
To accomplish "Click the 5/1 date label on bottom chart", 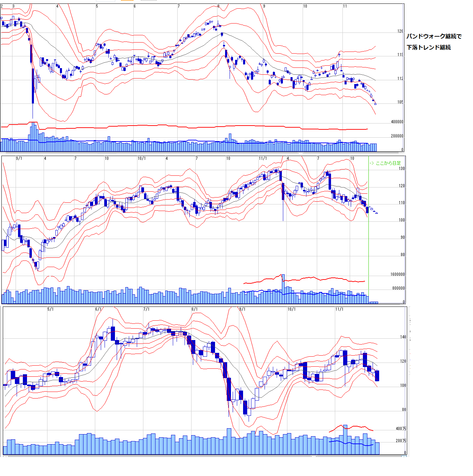I will pos(51,309).
